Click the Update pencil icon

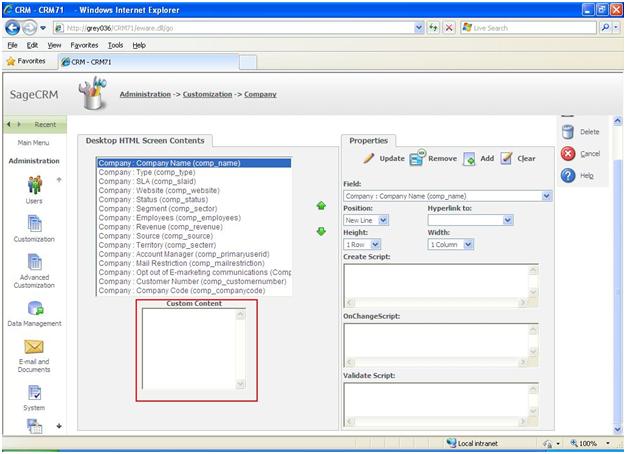368,158
